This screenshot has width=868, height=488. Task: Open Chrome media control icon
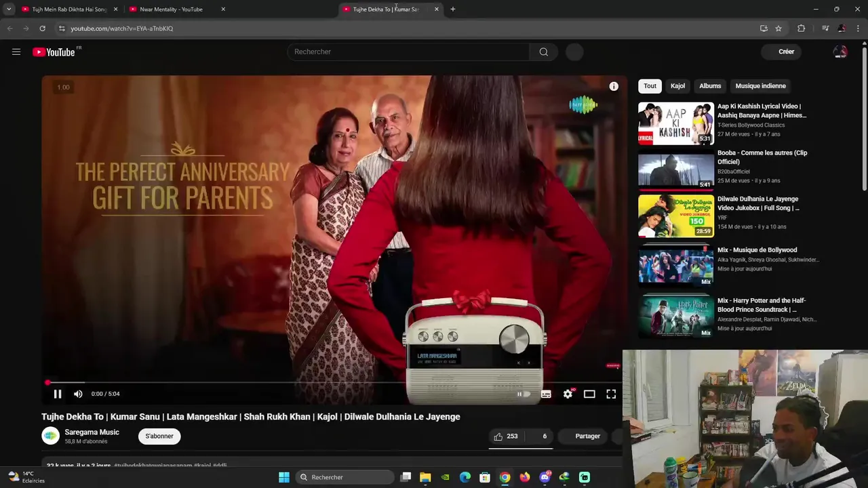pyautogui.click(x=825, y=28)
